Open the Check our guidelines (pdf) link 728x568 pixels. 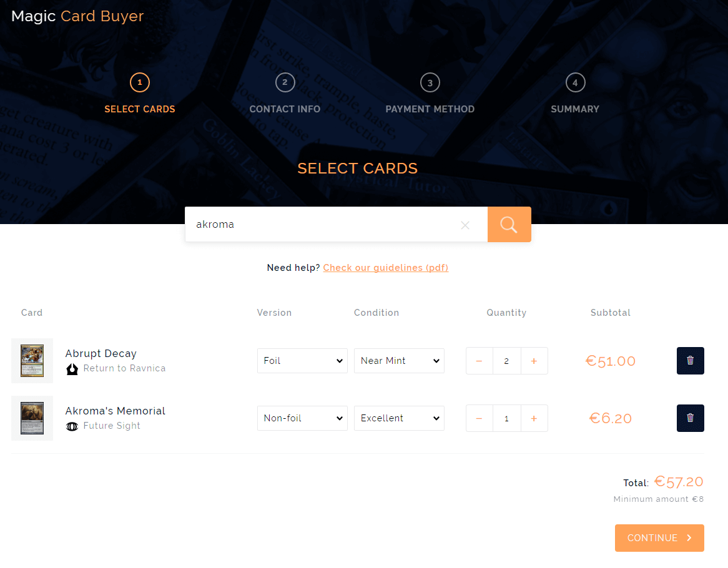[385, 268]
